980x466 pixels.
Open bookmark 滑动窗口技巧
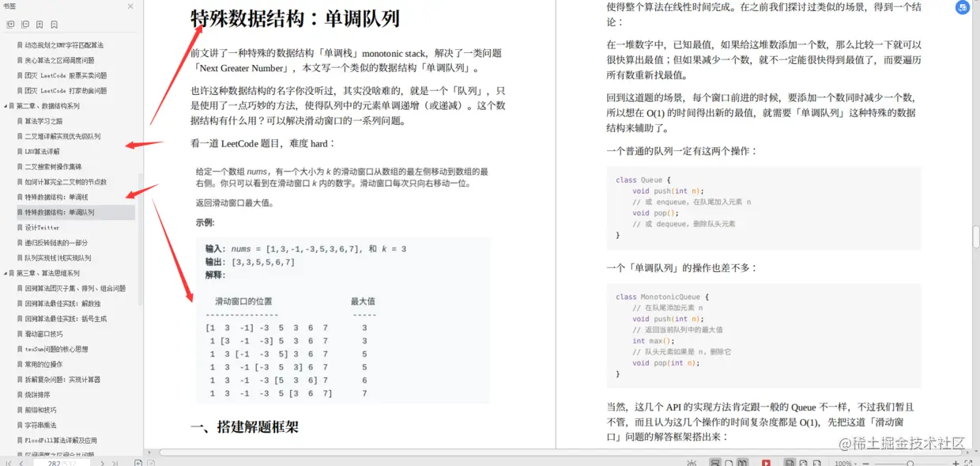tap(43, 334)
